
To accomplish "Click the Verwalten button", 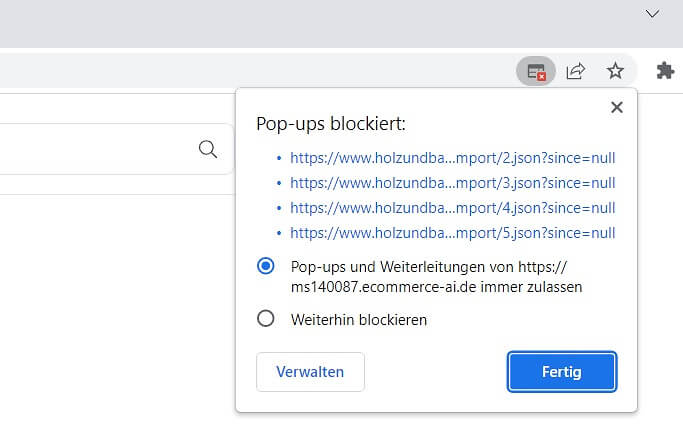I will (310, 372).
